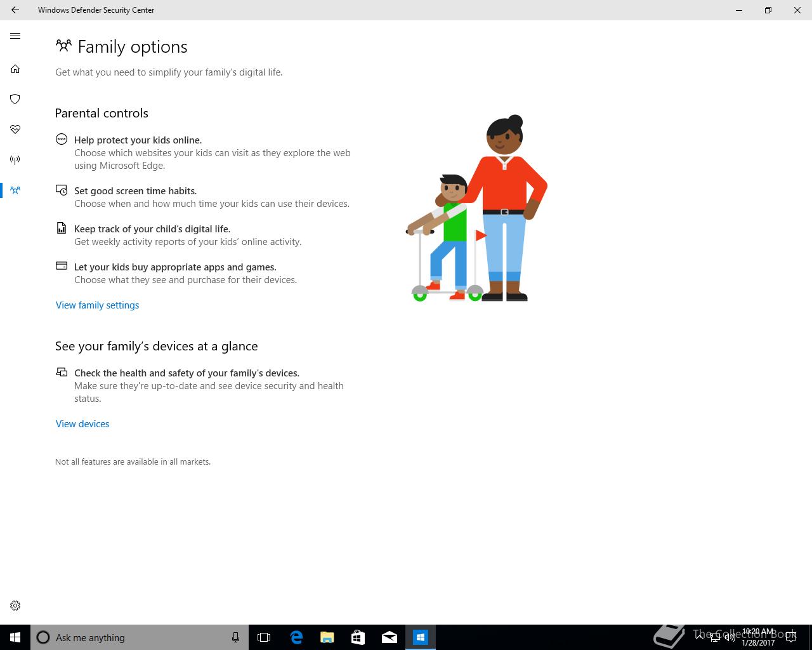Go back with the title bar arrow
812x650 pixels.
(x=15, y=10)
